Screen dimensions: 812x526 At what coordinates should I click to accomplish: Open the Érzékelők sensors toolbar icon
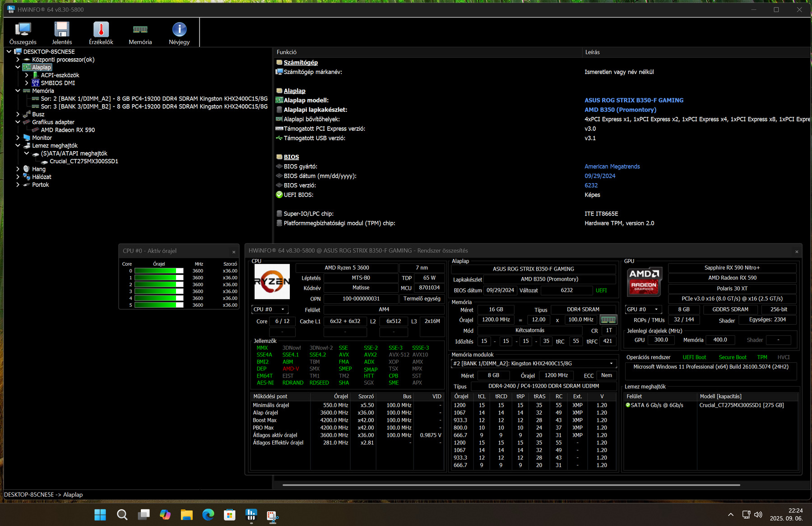click(101, 33)
